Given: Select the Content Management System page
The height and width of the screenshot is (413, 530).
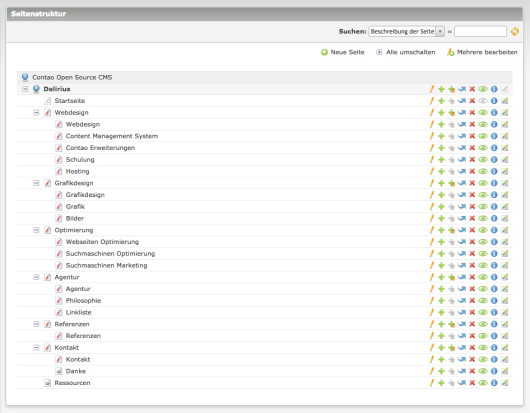Looking at the screenshot, I should pyautogui.click(x=112, y=136).
